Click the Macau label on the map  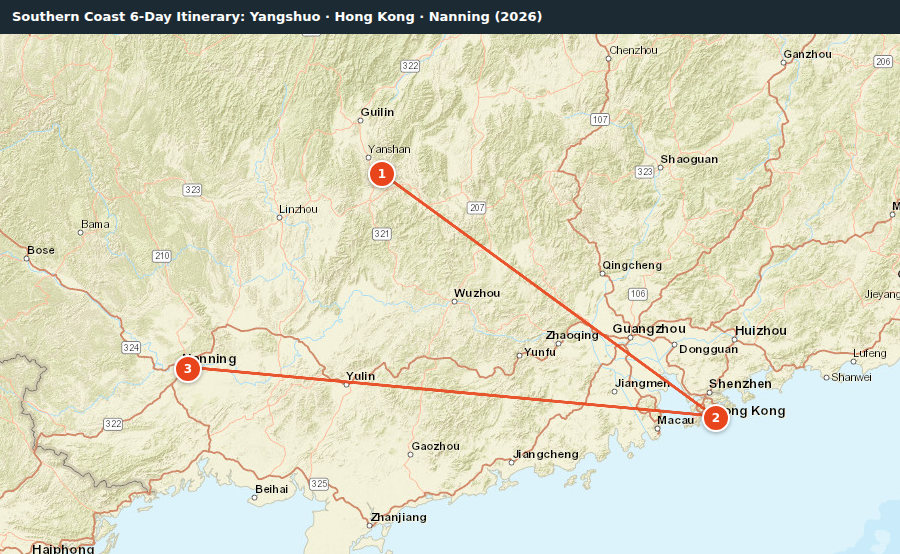point(676,420)
